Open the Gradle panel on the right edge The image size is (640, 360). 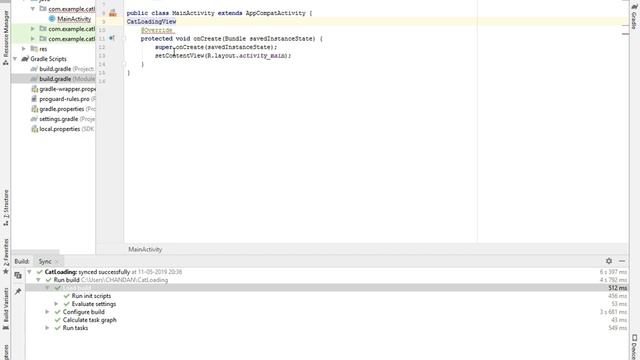pos(634,17)
